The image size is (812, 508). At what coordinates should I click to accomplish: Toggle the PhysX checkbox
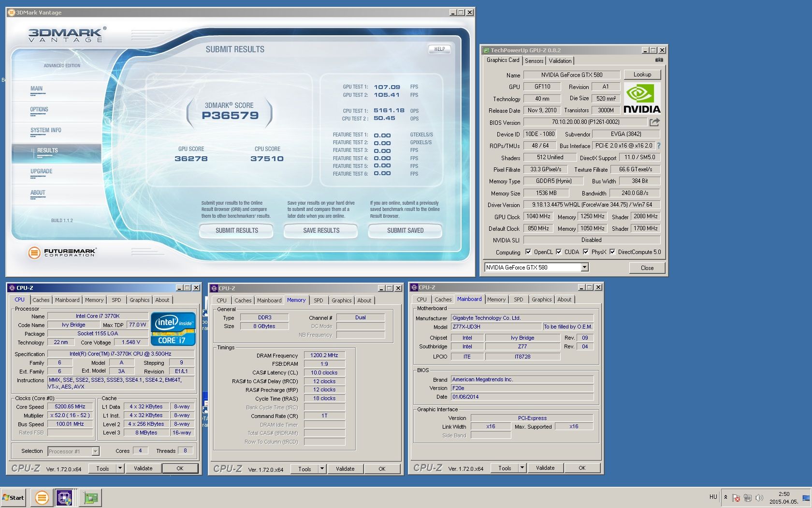coord(586,252)
